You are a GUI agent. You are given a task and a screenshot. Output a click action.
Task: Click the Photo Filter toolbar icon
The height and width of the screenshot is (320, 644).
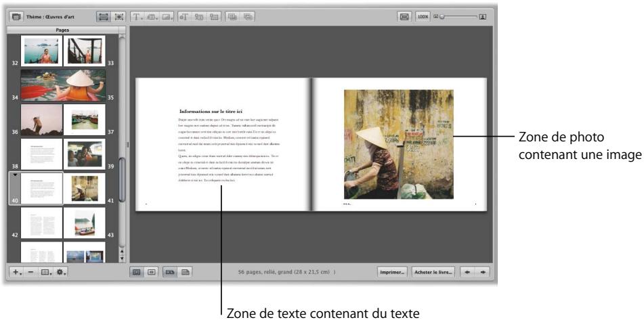[x=215, y=17]
